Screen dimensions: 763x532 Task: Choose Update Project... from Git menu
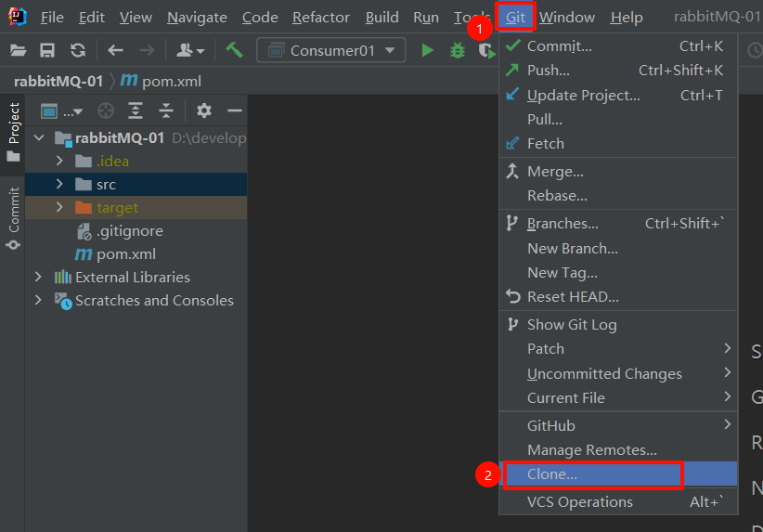pyautogui.click(x=618, y=95)
